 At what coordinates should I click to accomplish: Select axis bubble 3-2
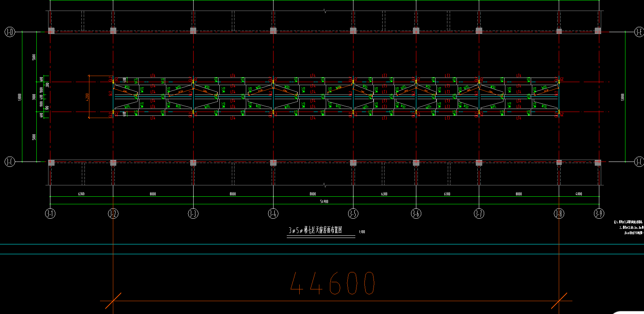pyautogui.click(x=113, y=214)
